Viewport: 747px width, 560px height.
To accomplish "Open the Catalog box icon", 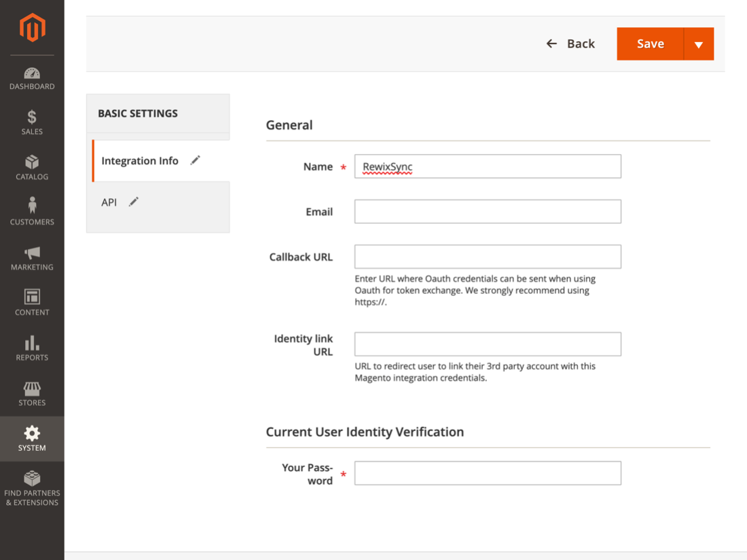I will tap(32, 162).
